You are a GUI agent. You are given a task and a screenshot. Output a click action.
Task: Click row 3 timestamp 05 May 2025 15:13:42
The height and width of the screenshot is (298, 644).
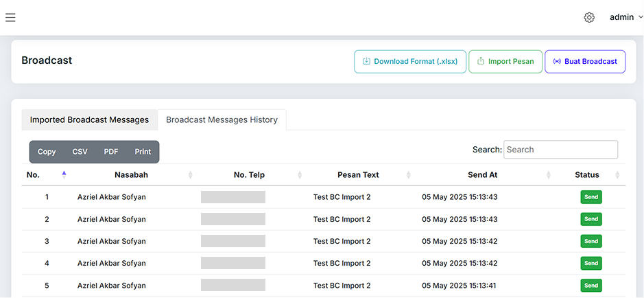[x=460, y=241]
